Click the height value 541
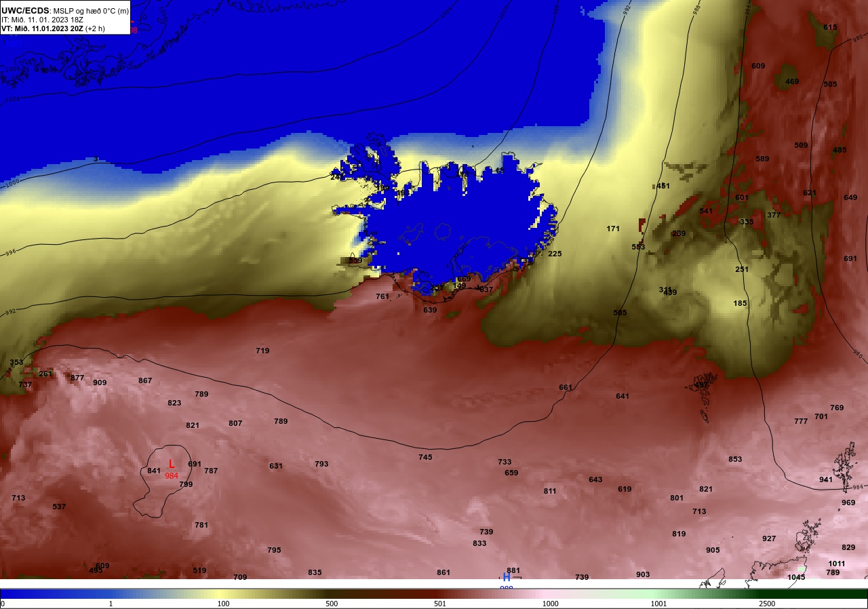Viewport: 868px width, 609px height. point(706,211)
